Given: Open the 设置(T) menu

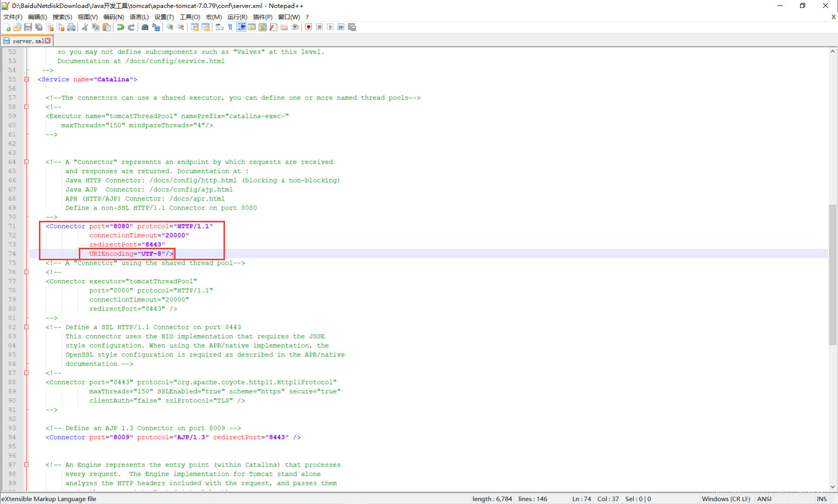Looking at the screenshot, I should (164, 17).
